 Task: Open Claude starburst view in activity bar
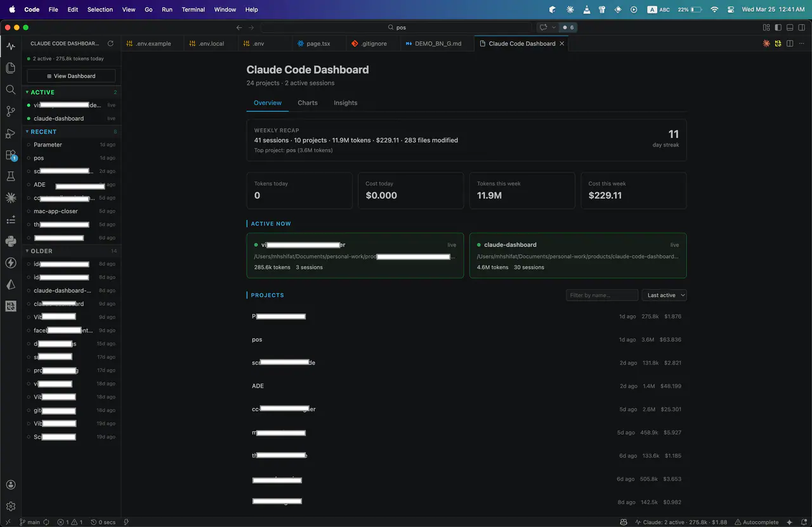pyautogui.click(x=10, y=198)
